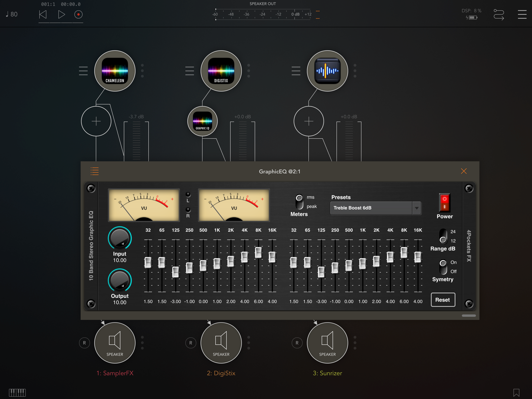Click the 001:1 song position readout
The image size is (532, 399).
click(x=48, y=4)
